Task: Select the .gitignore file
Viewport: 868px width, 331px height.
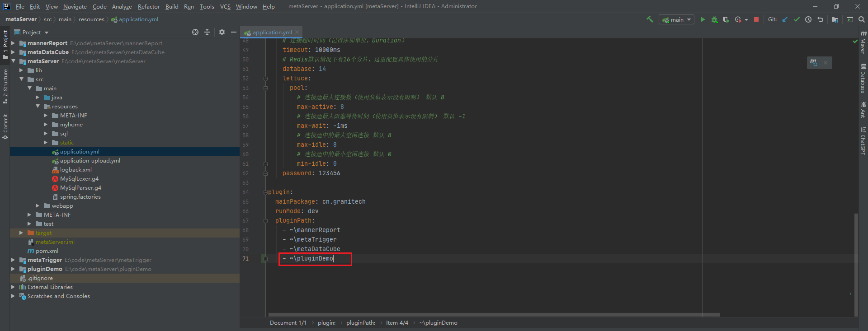Action: click(40, 278)
